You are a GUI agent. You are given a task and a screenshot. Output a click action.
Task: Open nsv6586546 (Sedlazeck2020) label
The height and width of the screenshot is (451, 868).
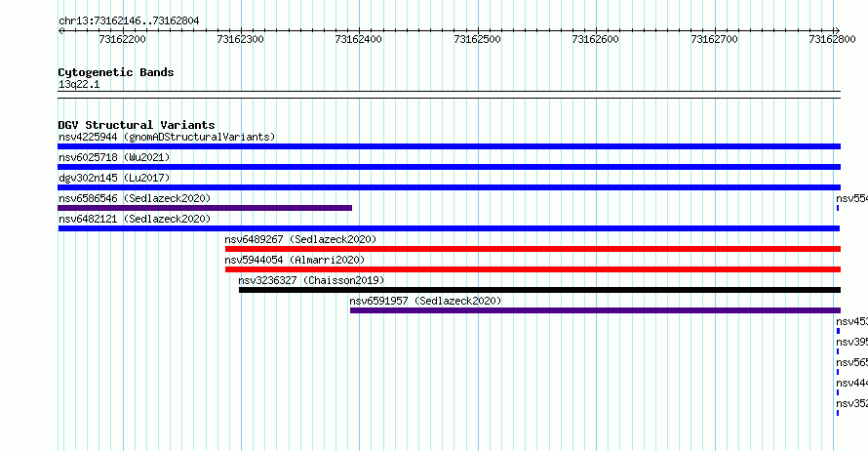tap(135, 198)
